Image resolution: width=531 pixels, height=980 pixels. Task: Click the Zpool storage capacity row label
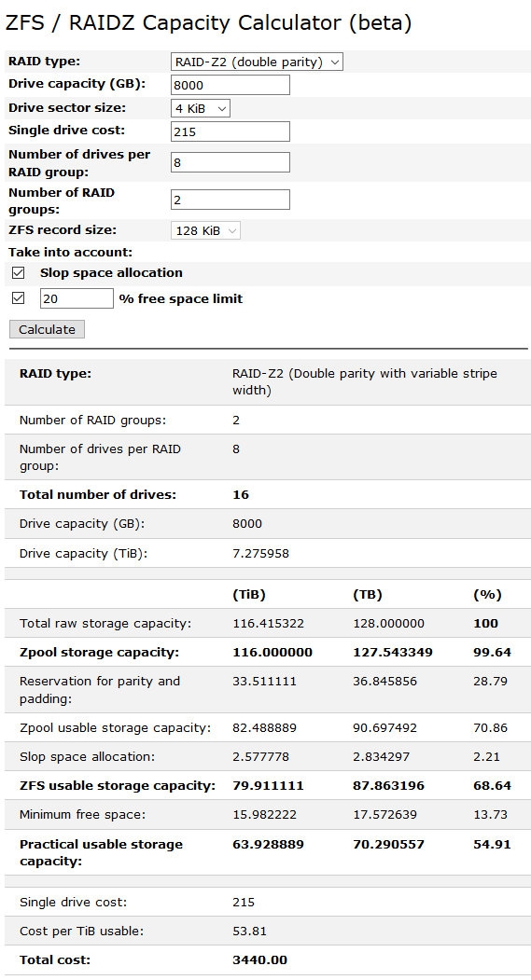(x=99, y=653)
